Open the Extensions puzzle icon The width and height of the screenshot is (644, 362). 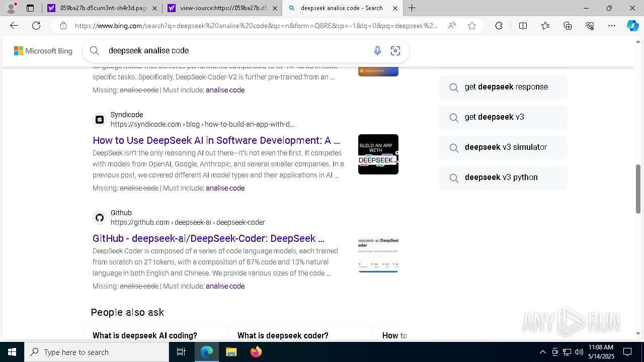coord(499,26)
